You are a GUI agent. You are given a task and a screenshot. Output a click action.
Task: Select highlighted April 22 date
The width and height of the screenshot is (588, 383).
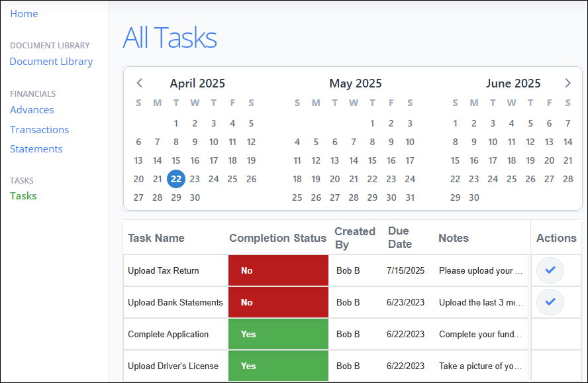pos(175,179)
